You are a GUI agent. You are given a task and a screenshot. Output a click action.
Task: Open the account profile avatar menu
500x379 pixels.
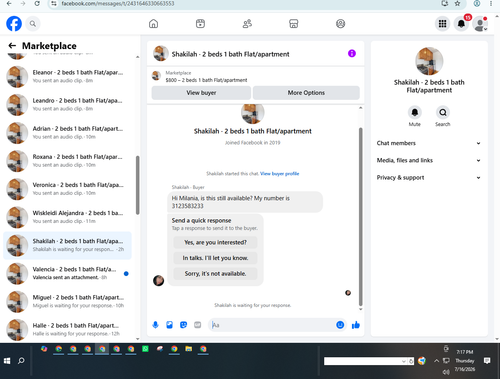[480, 24]
